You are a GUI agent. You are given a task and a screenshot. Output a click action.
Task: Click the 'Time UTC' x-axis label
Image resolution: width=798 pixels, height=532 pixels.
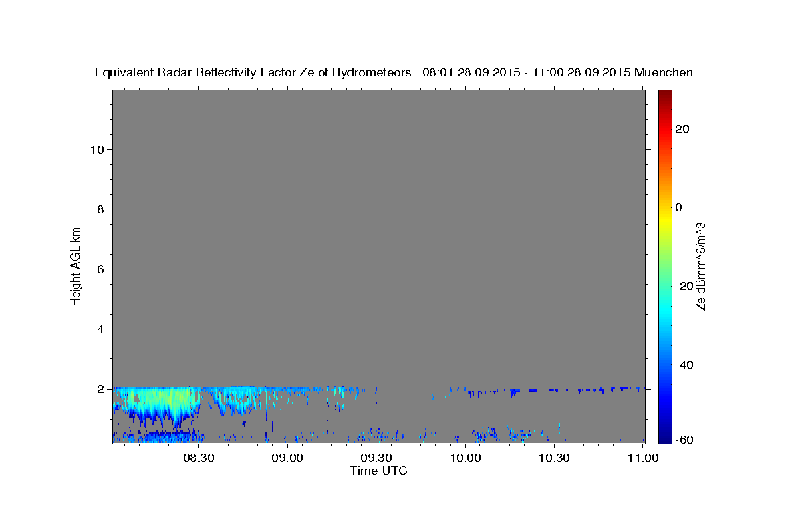(x=378, y=471)
